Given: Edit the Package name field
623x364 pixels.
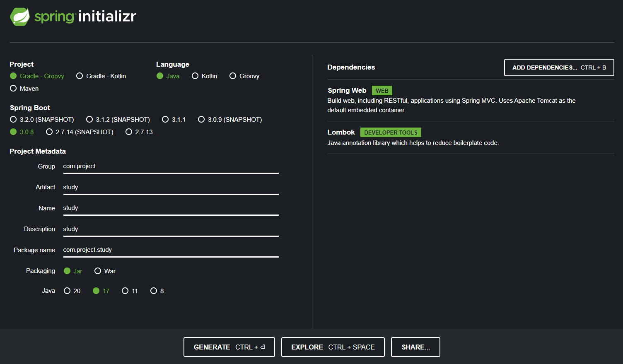Looking at the screenshot, I should [x=171, y=250].
